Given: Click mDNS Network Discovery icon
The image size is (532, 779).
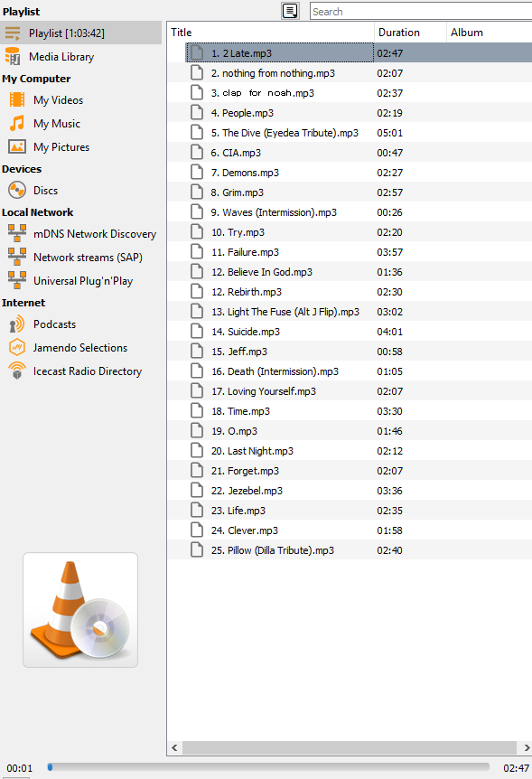Looking at the screenshot, I should 17,233.
